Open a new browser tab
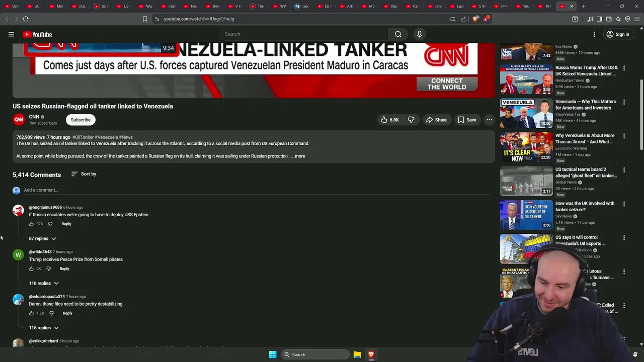This screenshot has width=644, height=362. (583, 6)
